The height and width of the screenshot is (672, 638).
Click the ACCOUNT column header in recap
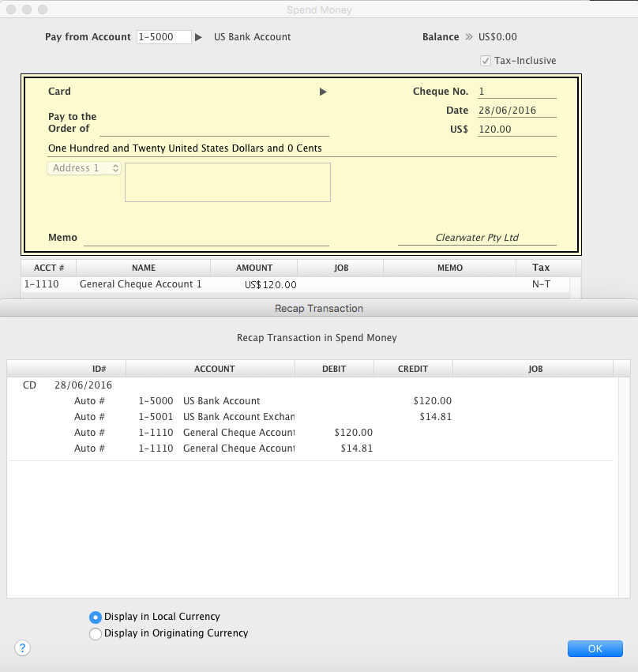point(214,369)
